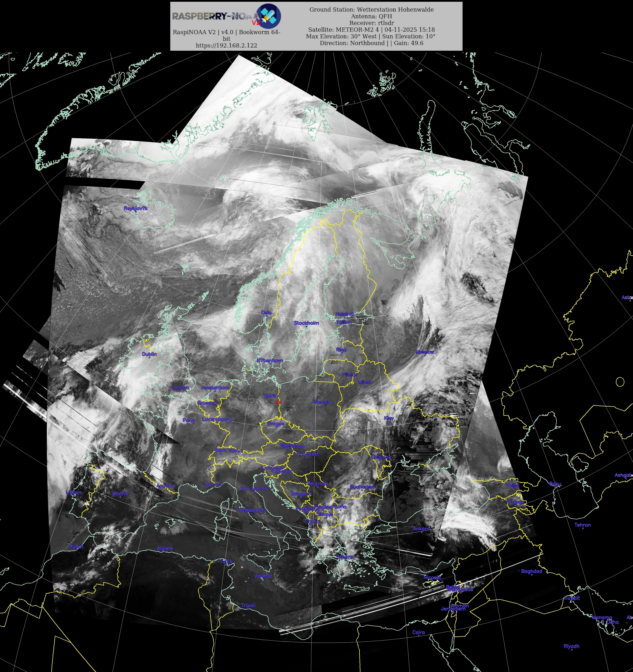The image size is (633, 672).
Task: Click the Kiev city label
Action: coord(389,418)
